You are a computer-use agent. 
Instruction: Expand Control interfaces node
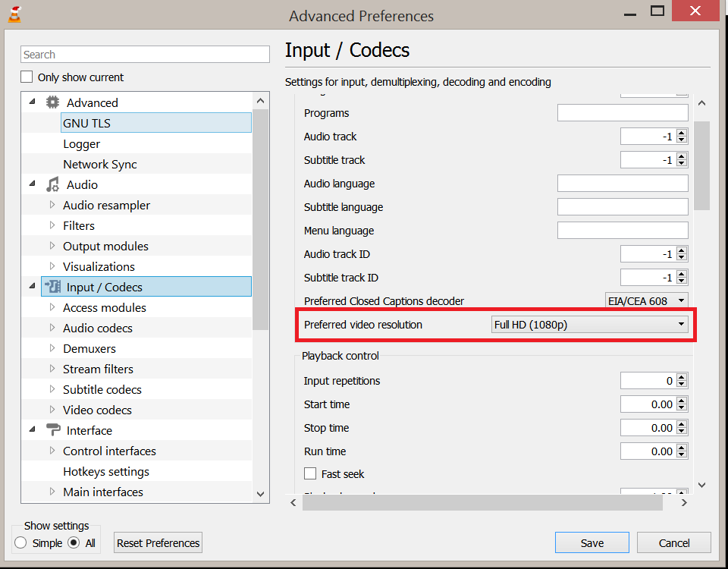pos(52,450)
